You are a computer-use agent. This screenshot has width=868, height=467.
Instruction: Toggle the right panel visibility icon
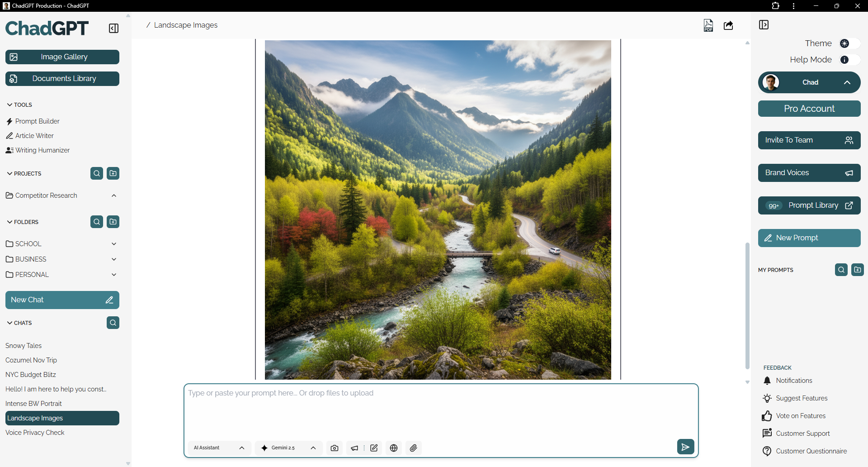coord(764,25)
